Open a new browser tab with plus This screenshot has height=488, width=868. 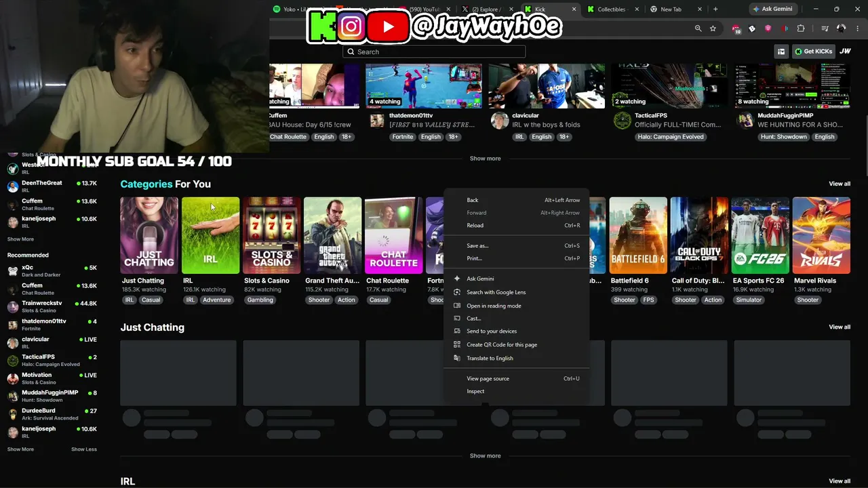pyautogui.click(x=715, y=9)
